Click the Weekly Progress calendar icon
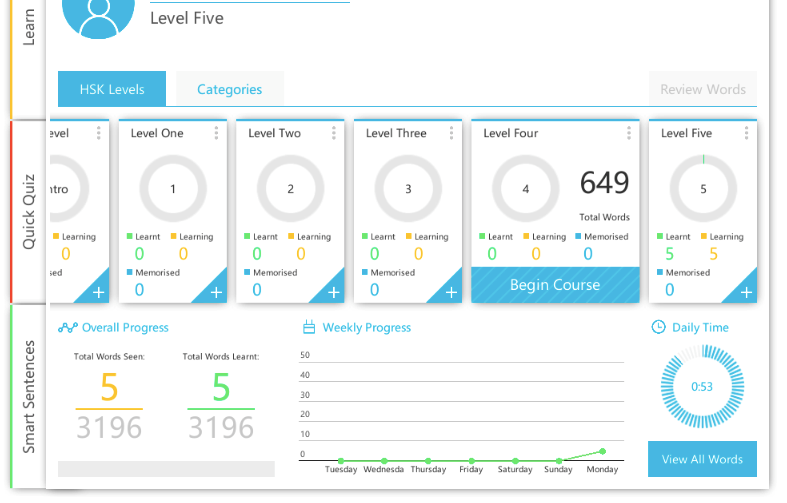Screen dimensions: 787x503 click(x=309, y=327)
